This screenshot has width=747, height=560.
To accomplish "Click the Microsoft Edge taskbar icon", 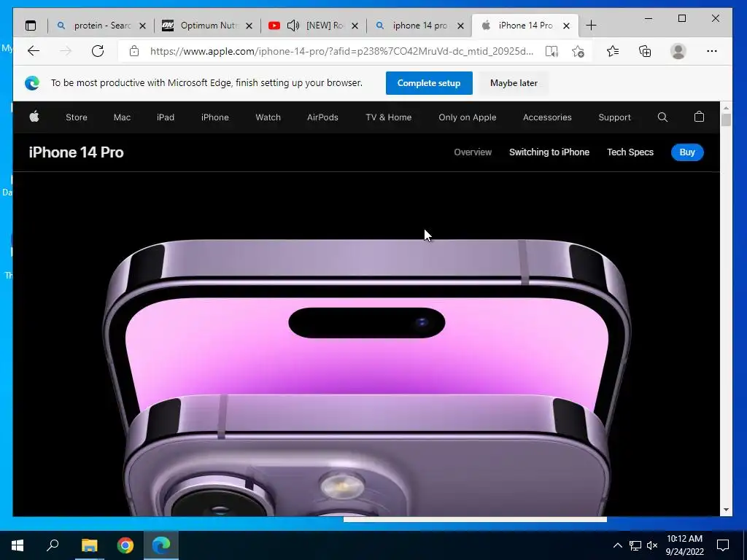I will [161, 545].
